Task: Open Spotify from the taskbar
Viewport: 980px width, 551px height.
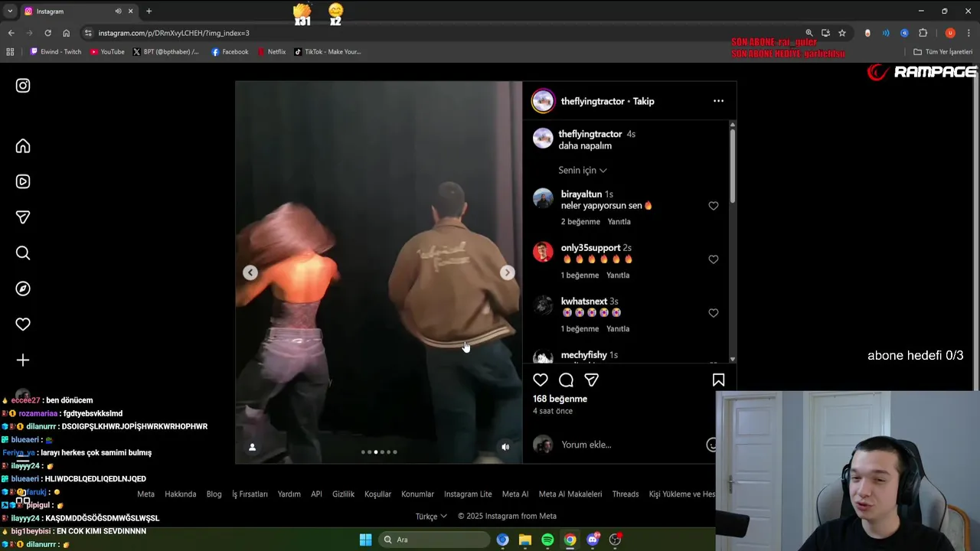Action: click(x=547, y=540)
